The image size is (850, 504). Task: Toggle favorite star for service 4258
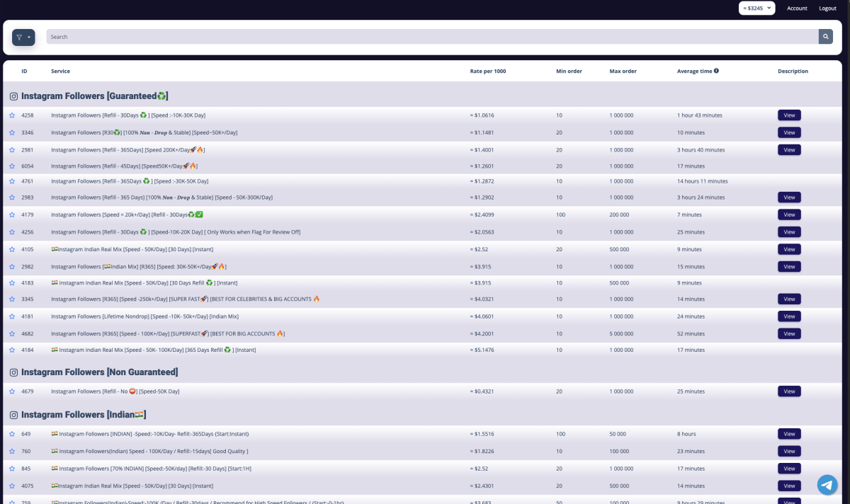[x=12, y=115]
